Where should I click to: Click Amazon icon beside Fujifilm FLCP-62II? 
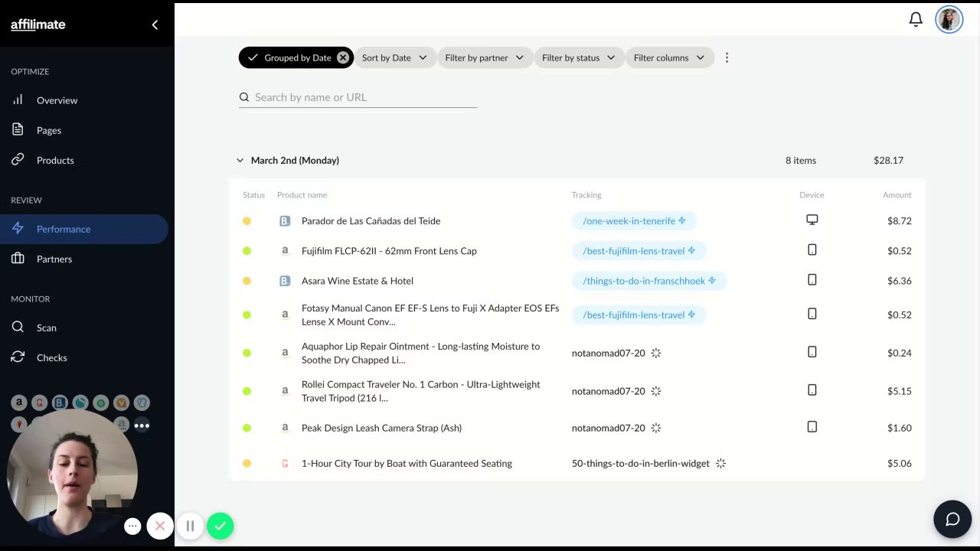[x=285, y=251]
